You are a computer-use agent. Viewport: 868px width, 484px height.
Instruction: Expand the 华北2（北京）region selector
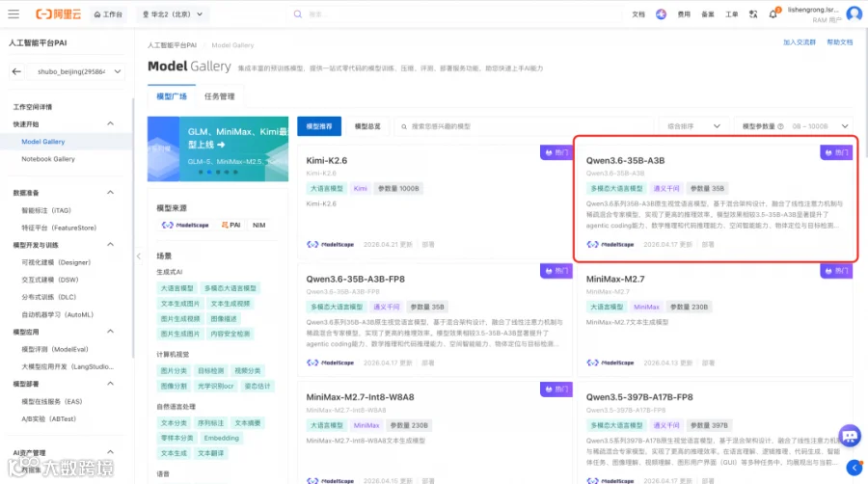point(173,14)
